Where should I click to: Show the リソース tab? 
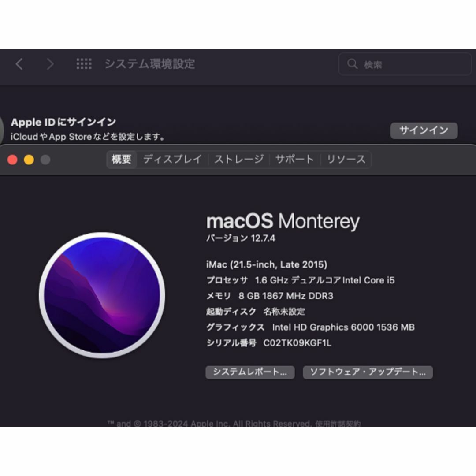point(346,160)
